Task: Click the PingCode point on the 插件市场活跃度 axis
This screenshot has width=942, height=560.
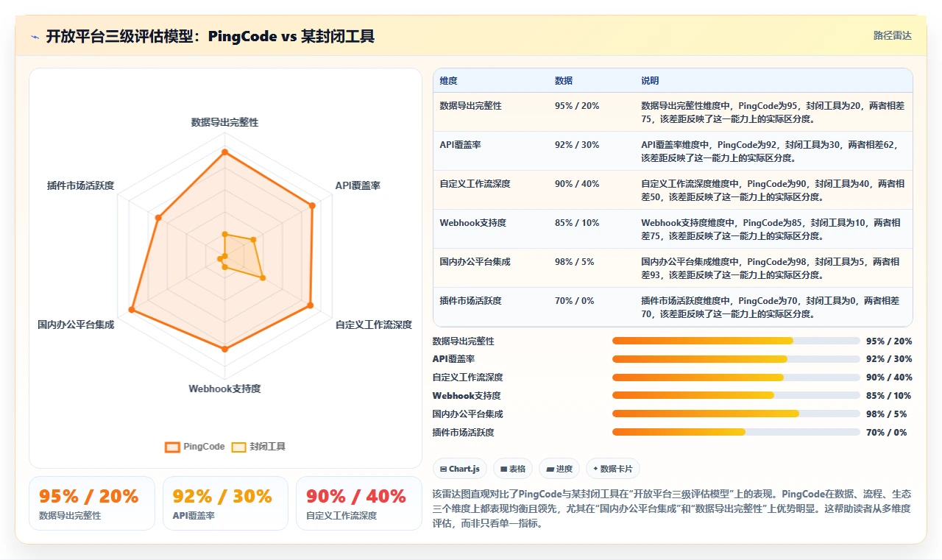Action: (x=158, y=217)
